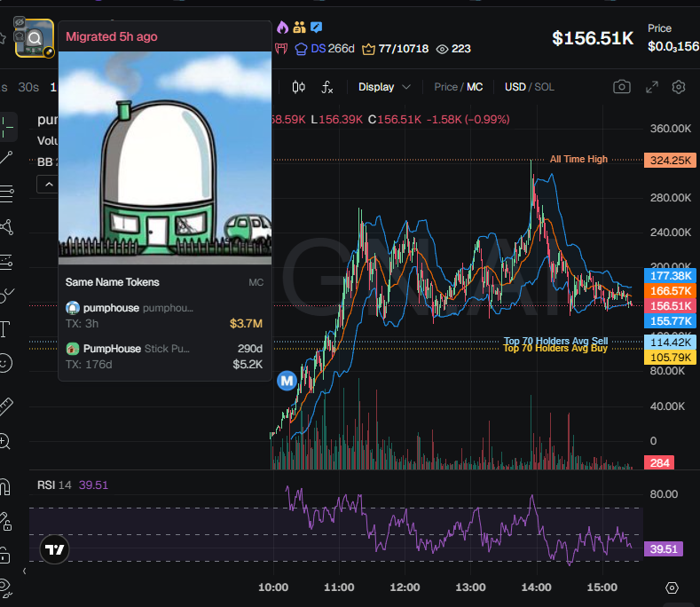Select the trend line drawing tool
700x607 pixels.
[x=5, y=158]
